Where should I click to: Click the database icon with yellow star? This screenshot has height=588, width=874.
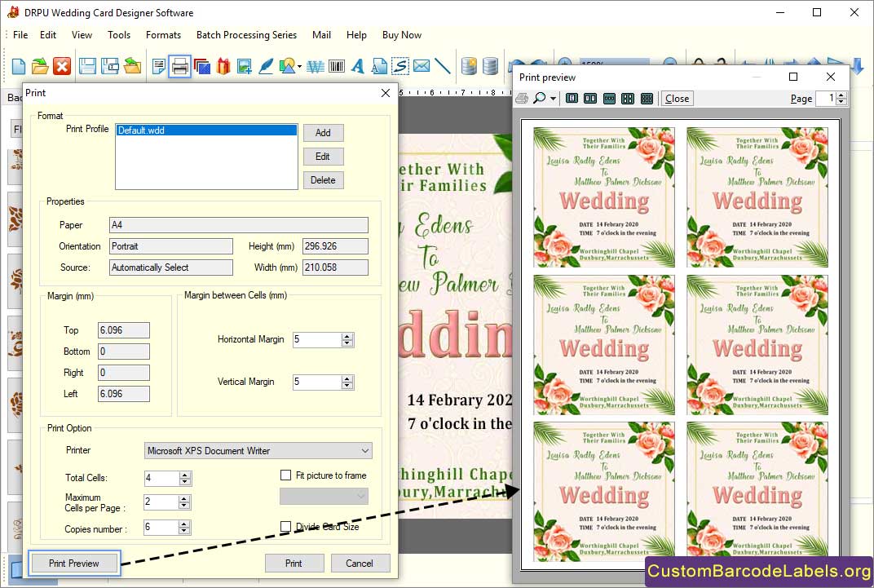click(470, 66)
